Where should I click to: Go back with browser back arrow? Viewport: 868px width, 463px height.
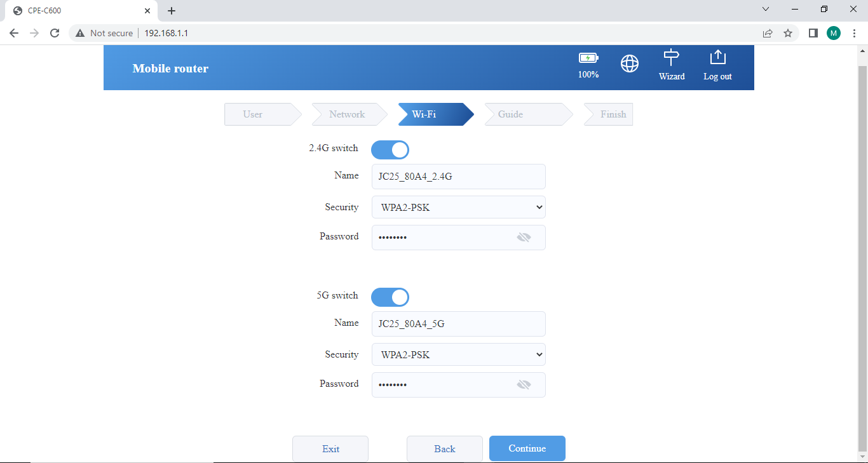[14, 33]
